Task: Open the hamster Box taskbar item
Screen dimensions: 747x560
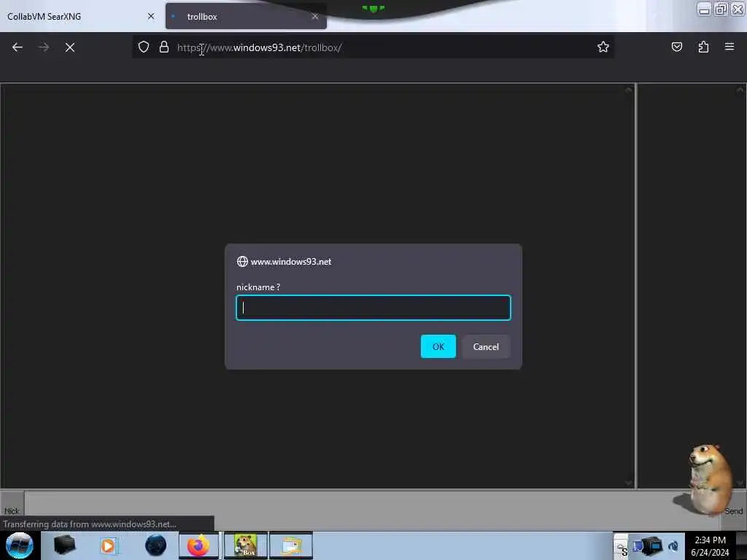Action: 246,545
